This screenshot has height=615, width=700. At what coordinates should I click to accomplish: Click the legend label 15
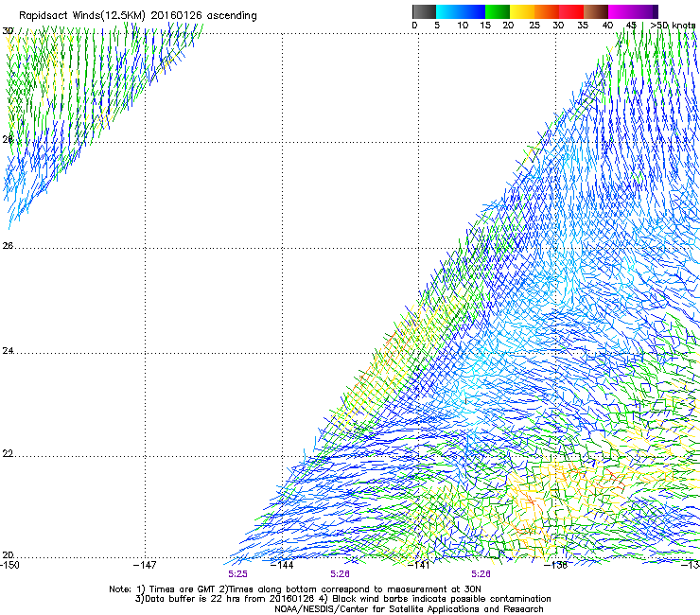pos(485,26)
